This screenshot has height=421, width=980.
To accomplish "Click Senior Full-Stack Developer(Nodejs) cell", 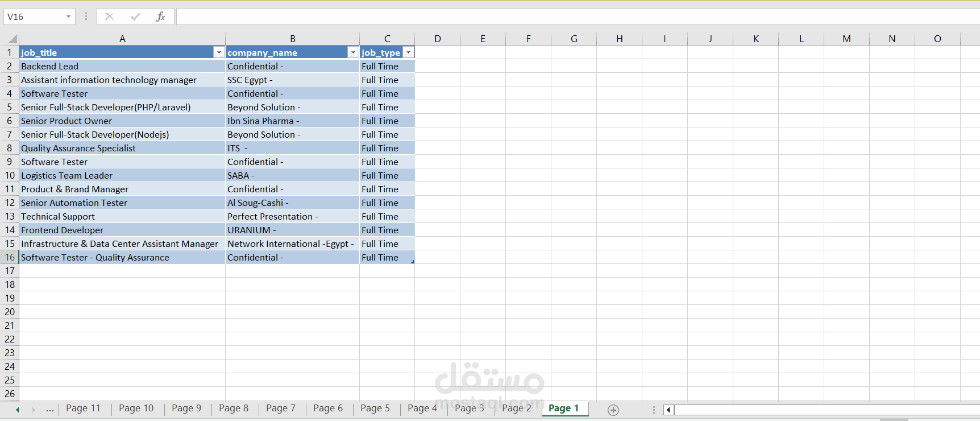I will [x=122, y=134].
